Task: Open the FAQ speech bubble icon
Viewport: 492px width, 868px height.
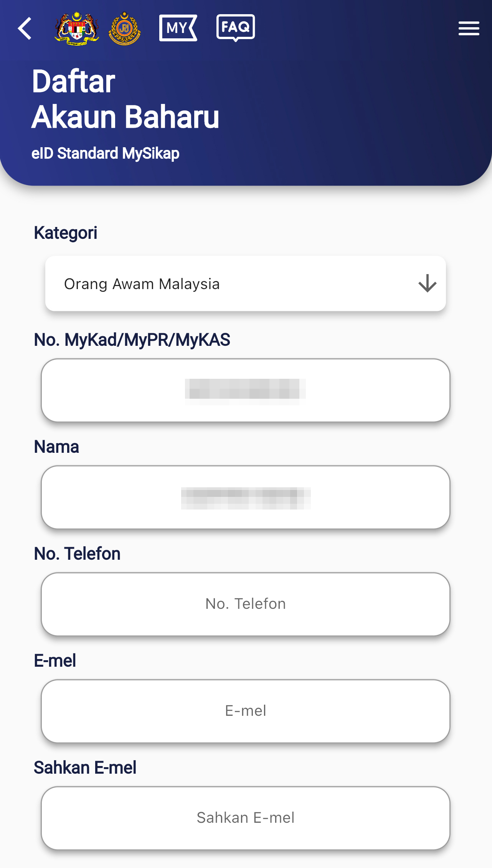Action: pyautogui.click(x=236, y=28)
